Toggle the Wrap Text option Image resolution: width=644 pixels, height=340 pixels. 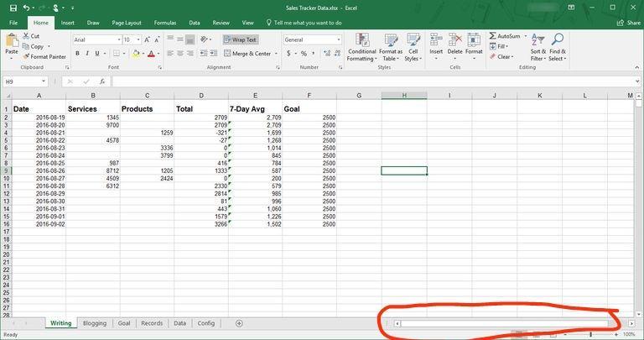click(241, 39)
